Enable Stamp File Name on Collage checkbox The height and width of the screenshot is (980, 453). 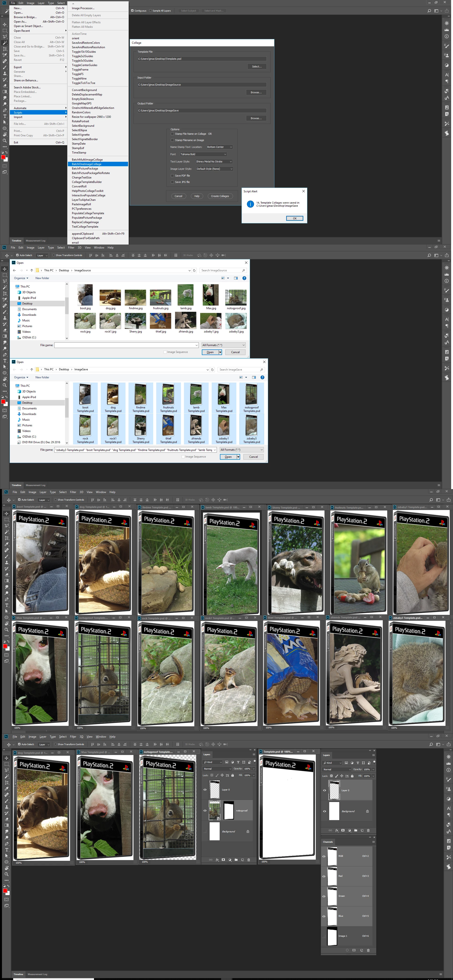pos(172,134)
